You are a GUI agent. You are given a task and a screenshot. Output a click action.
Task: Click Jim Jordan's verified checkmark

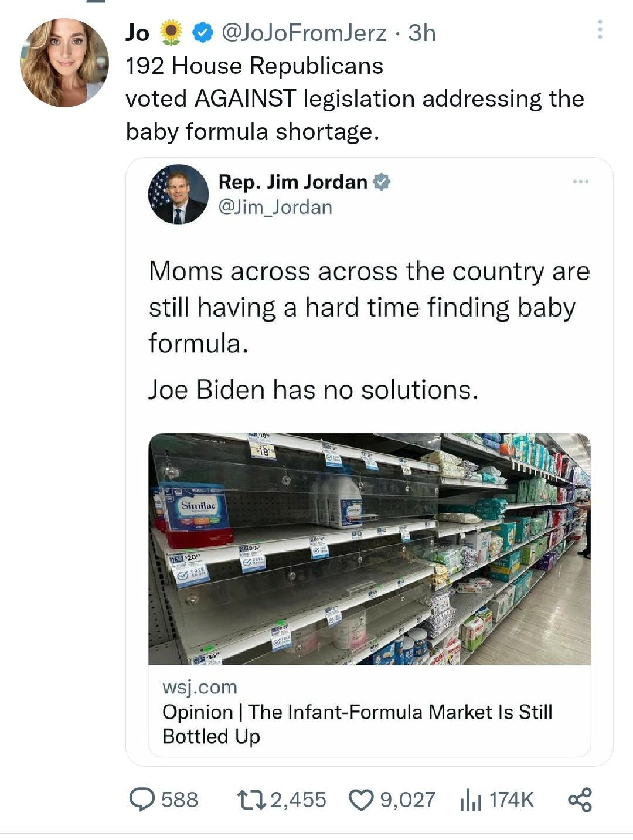pyautogui.click(x=381, y=182)
